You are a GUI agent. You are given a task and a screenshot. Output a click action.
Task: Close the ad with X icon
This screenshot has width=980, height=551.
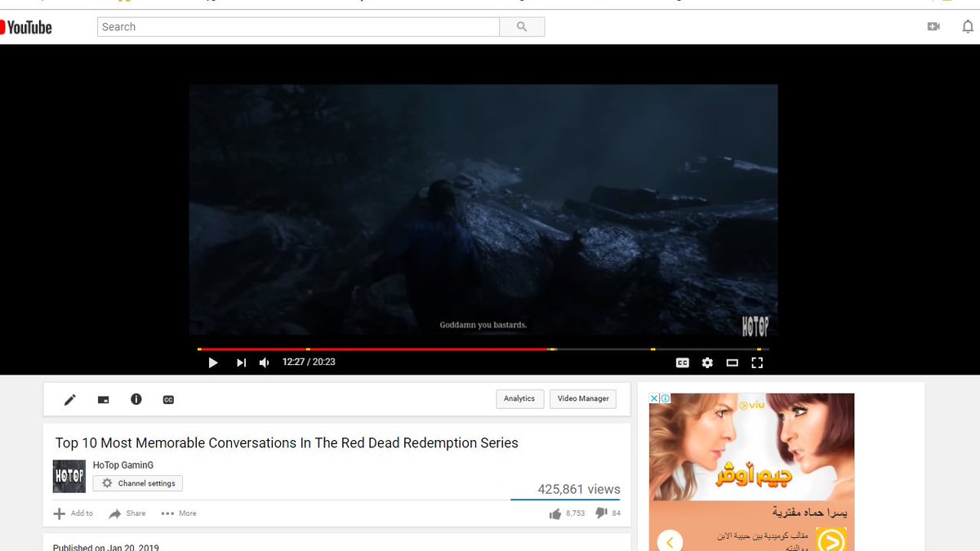[654, 398]
